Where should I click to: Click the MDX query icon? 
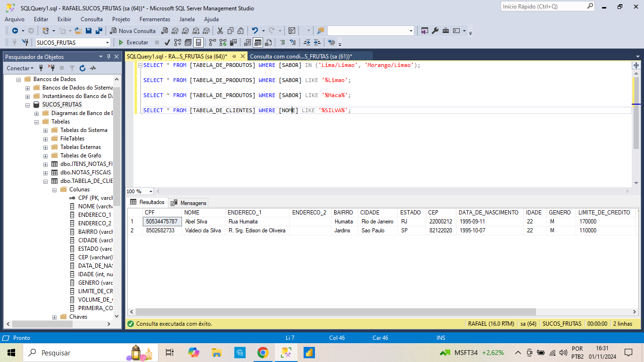[175, 31]
